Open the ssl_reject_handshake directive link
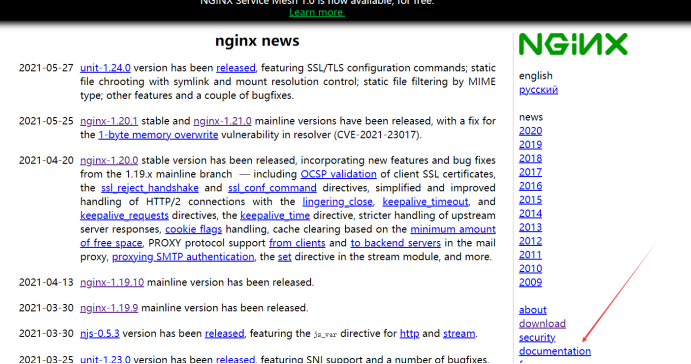 tap(150, 188)
